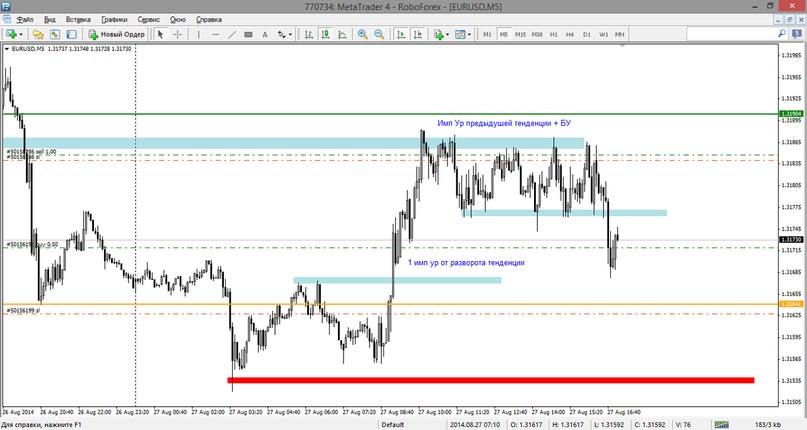Select the M5 timeframe

click(x=503, y=34)
